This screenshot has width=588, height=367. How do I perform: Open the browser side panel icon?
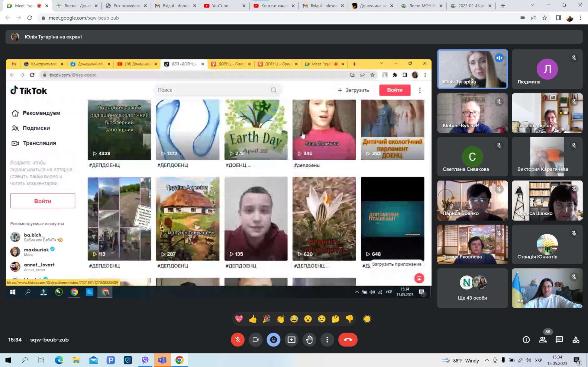coord(558,18)
